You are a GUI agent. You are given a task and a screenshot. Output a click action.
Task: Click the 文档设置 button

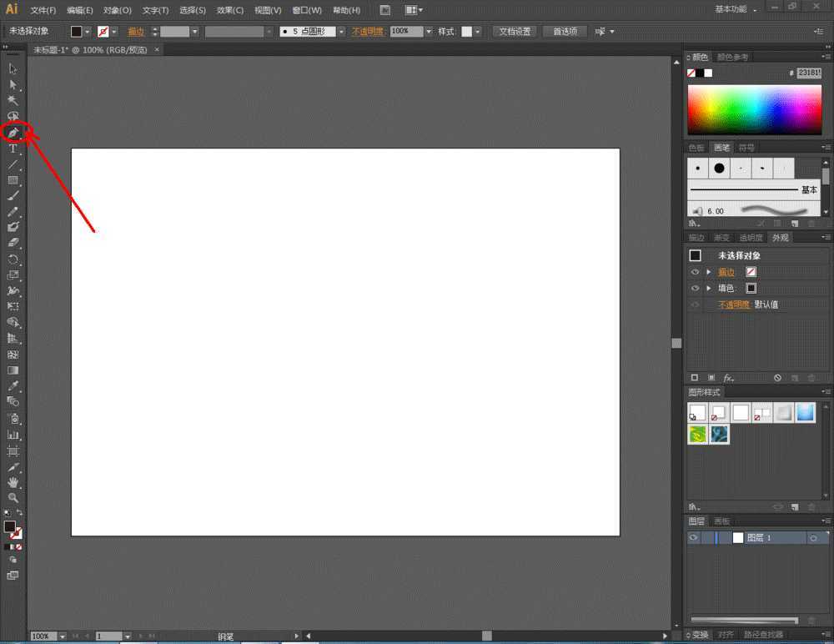[515, 31]
